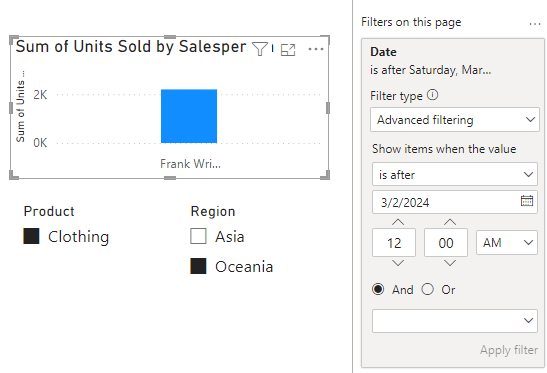Click the Filter type info icon

(432, 95)
